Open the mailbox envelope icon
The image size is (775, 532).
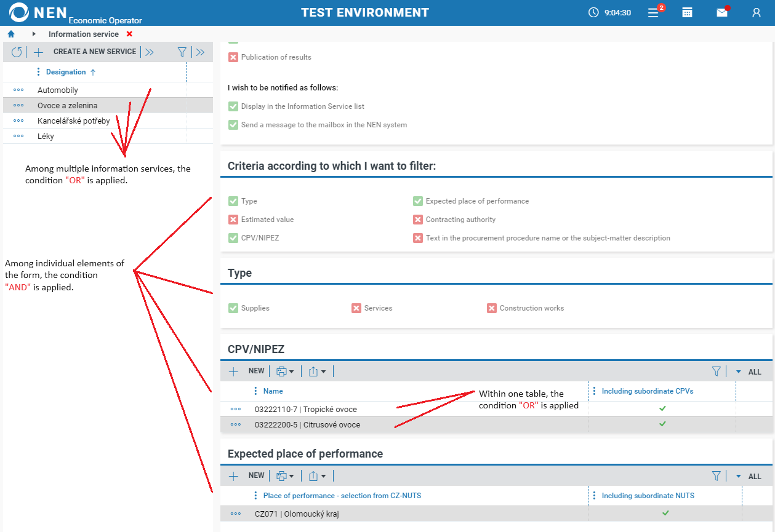coord(722,12)
